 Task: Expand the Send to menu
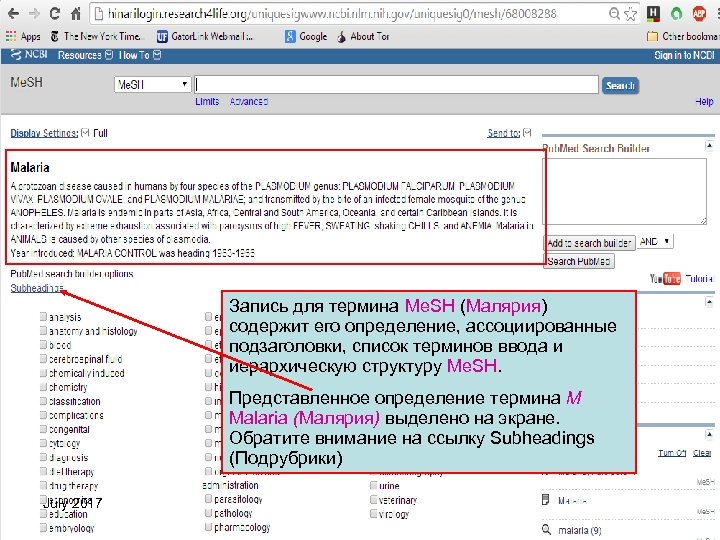point(509,133)
